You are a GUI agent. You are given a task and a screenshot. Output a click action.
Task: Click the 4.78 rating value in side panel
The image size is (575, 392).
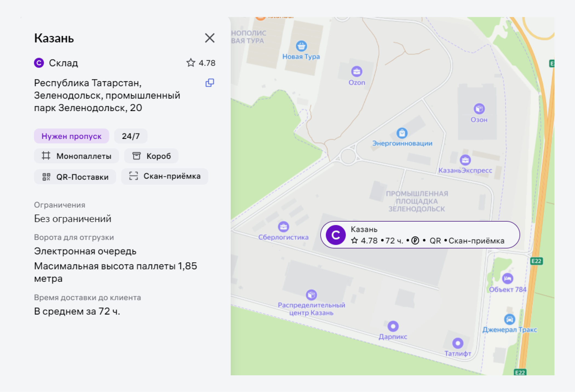[207, 63]
